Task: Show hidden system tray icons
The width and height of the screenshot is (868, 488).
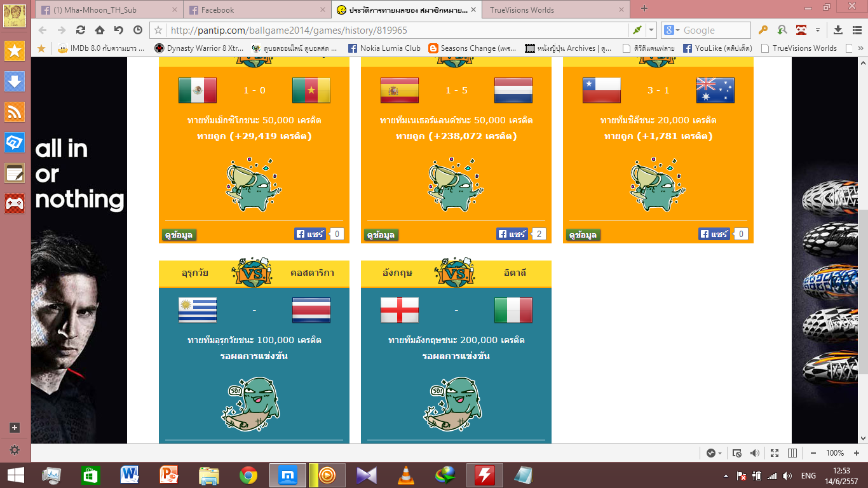Action: pyautogui.click(x=726, y=475)
